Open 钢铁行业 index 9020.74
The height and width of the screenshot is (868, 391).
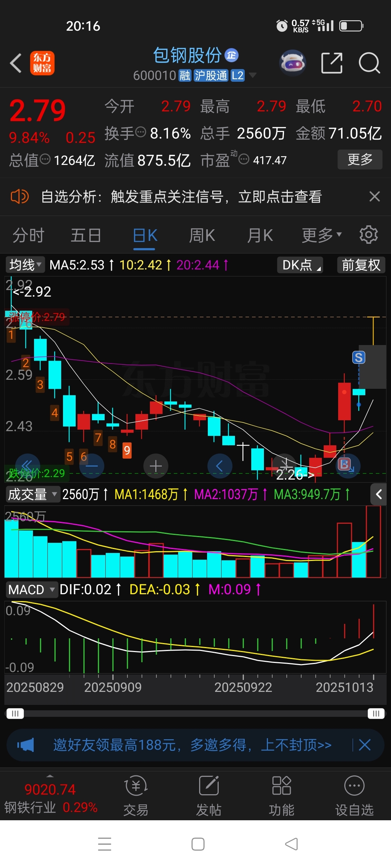(x=51, y=798)
